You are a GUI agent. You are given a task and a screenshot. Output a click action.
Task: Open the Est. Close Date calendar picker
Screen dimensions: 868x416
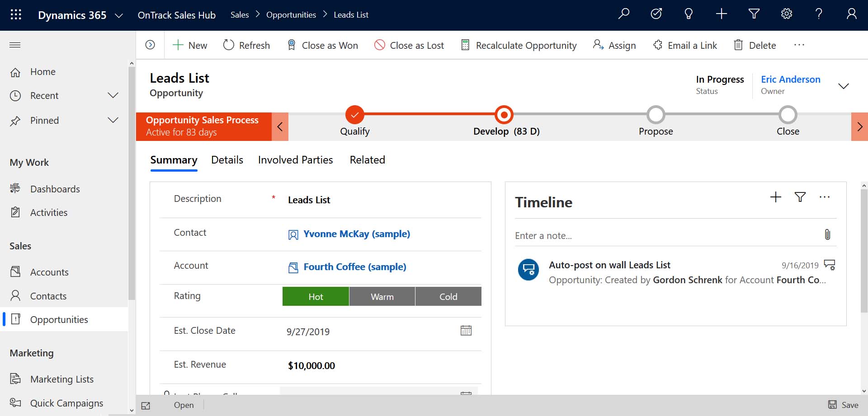point(466,331)
